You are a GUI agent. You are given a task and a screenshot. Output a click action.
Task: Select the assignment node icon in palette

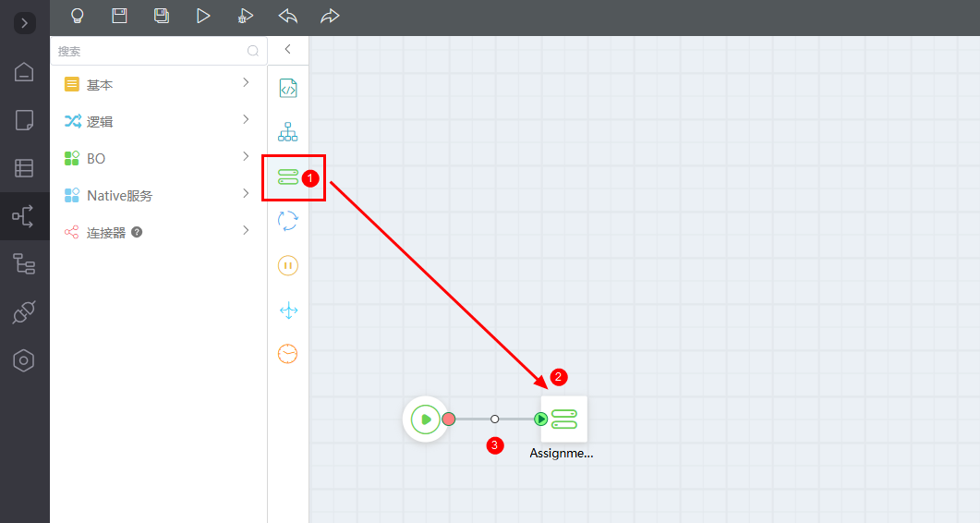(288, 177)
